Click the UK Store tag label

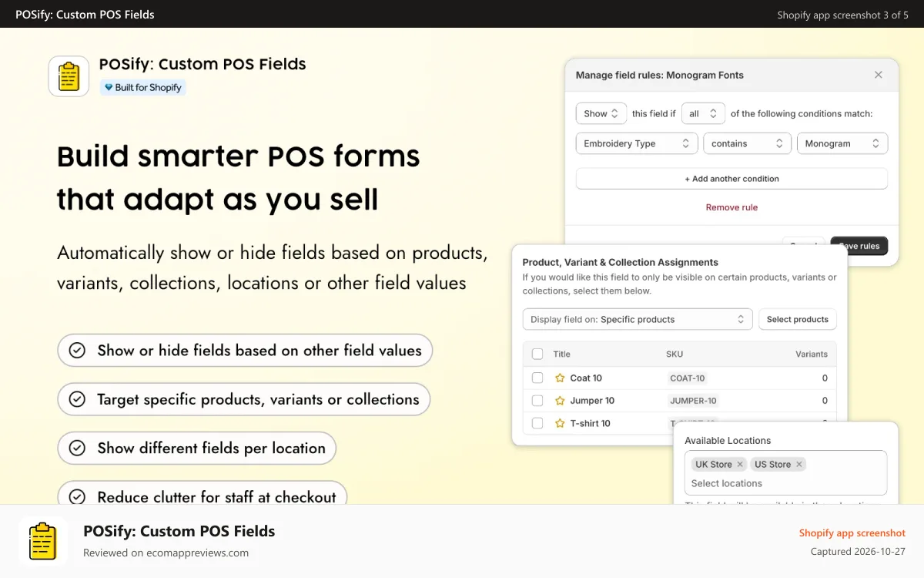713,464
